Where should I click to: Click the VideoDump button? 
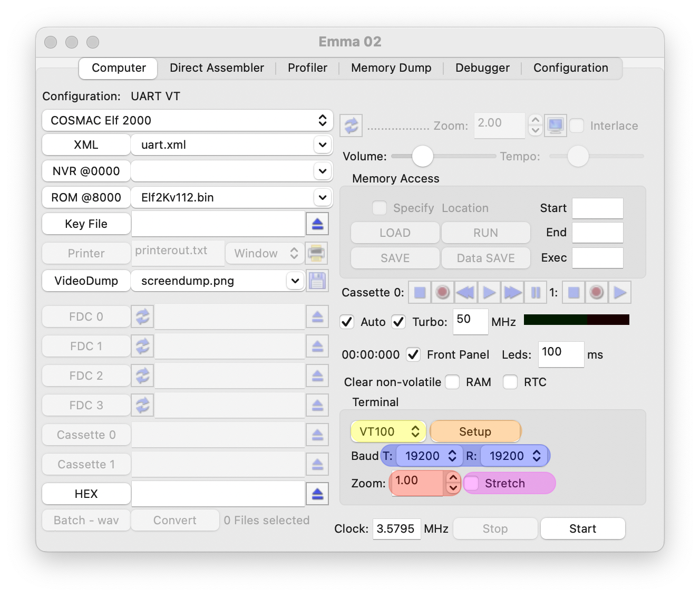tap(86, 281)
